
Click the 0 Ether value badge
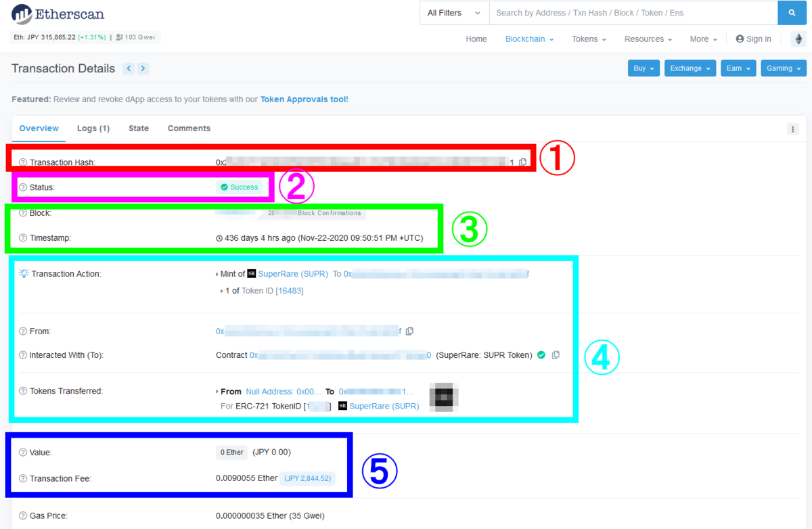[231, 453]
